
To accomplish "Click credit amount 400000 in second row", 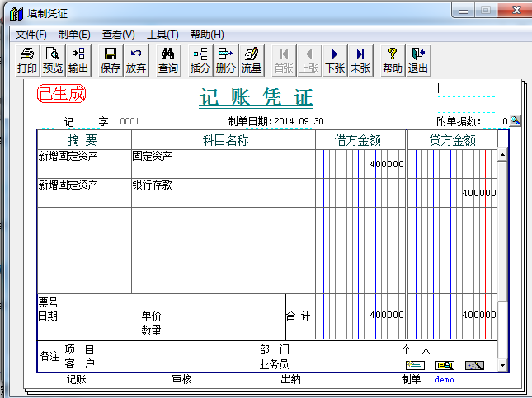I will (x=479, y=193).
